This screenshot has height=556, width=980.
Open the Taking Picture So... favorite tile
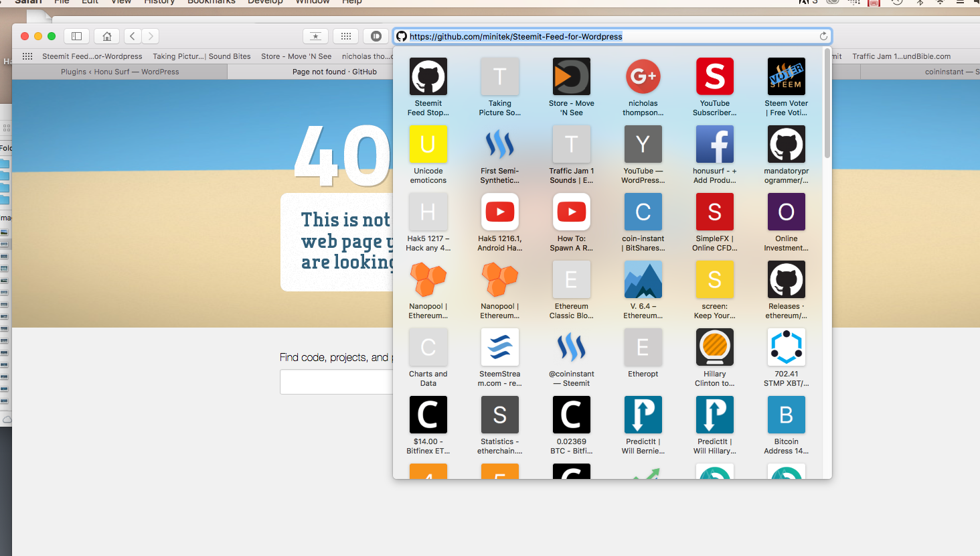pos(500,76)
